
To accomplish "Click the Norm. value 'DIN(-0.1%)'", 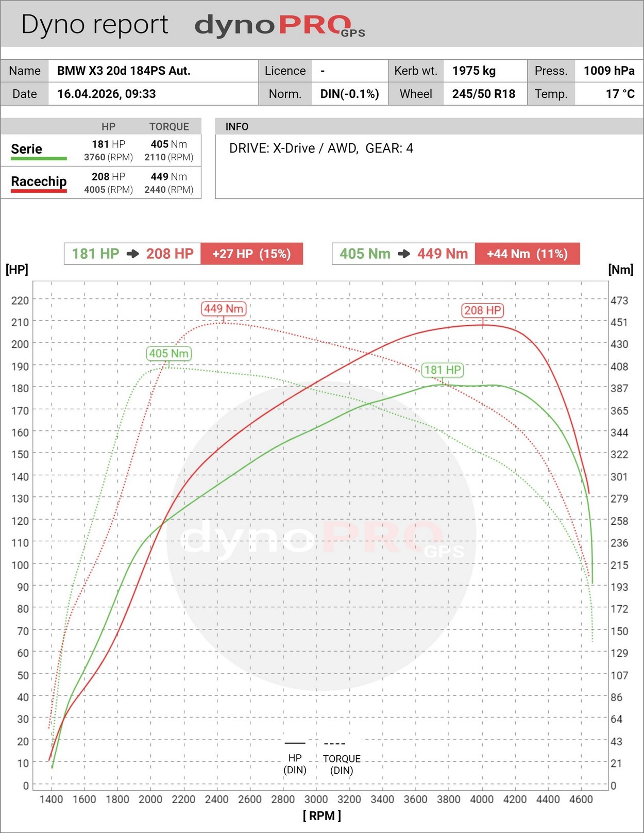I will pos(349,94).
